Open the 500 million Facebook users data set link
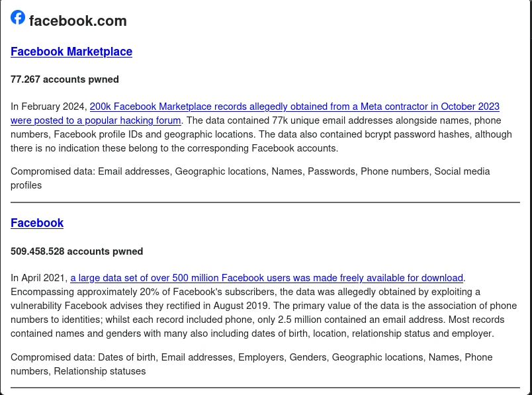The width and height of the screenshot is (532, 395). (x=267, y=278)
